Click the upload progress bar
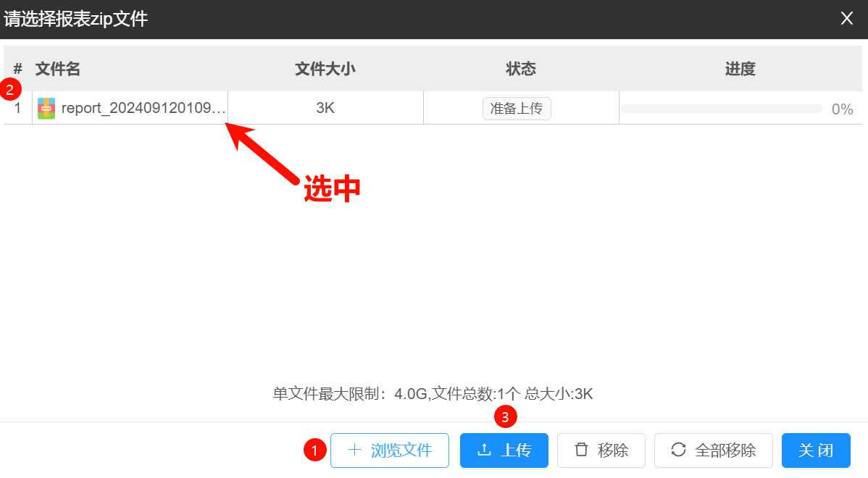This screenshot has height=478, width=868. [x=720, y=109]
